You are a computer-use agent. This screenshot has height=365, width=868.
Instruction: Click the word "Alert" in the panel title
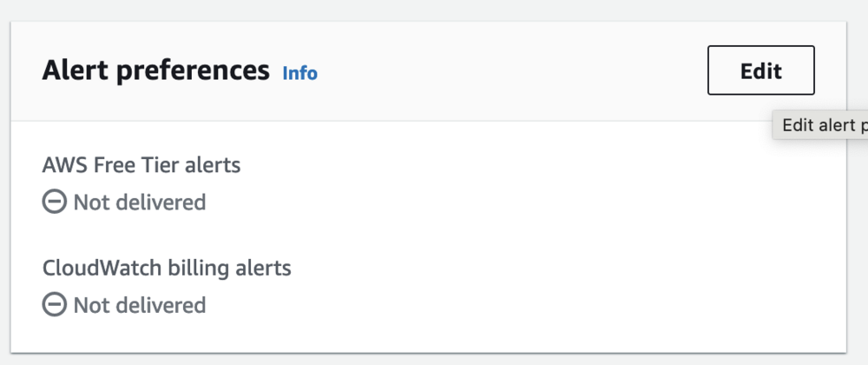[x=73, y=70]
